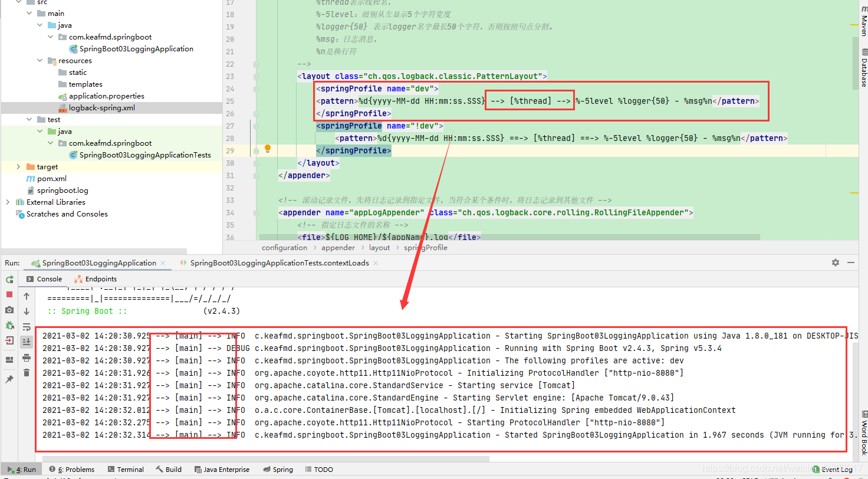Pin the Run tab with pin icon

pyautogui.click(x=9, y=379)
